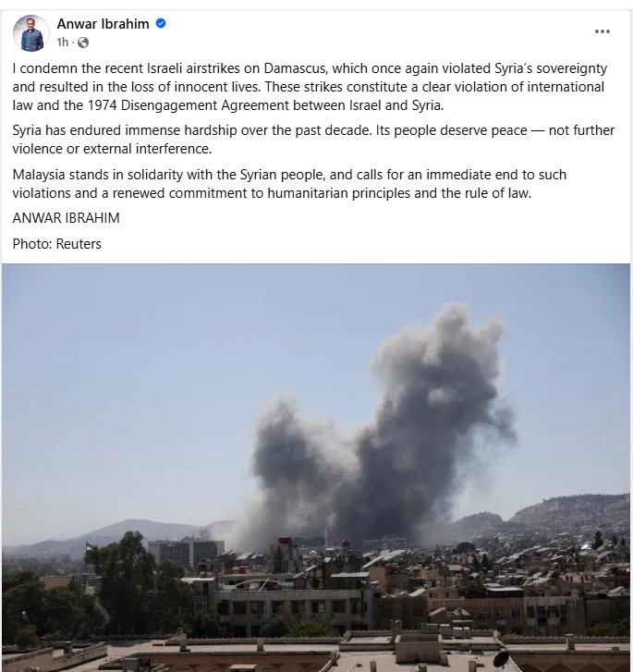Click the paragraph starting 'I condemn the recent'
Viewport: 633px width, 672px height.
pyautogui.click(x=310, y=87)
